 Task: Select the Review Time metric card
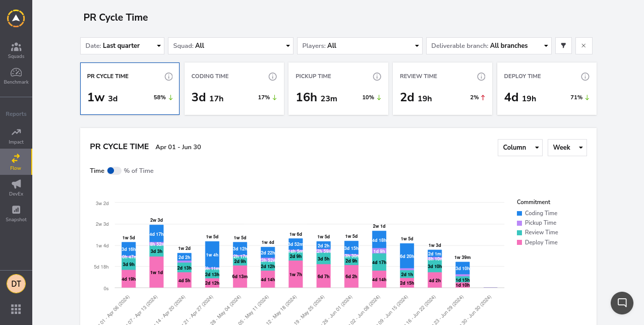(x=443, y=89)
